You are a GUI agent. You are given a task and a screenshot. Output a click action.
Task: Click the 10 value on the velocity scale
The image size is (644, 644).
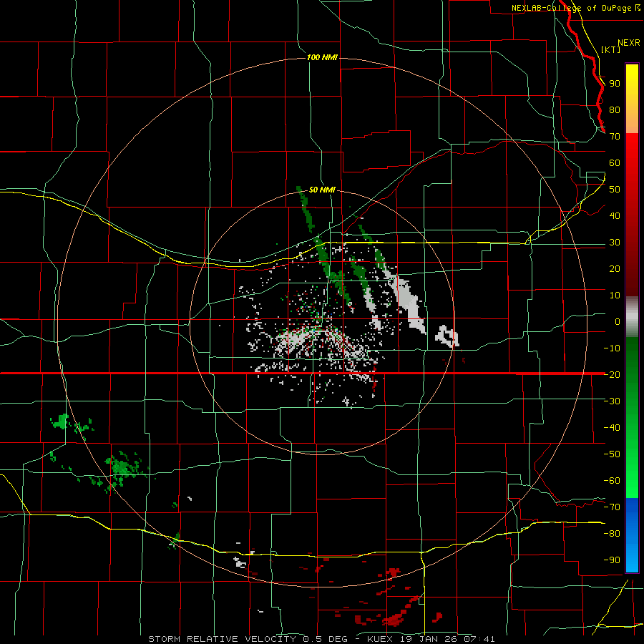tap(615, 296)
